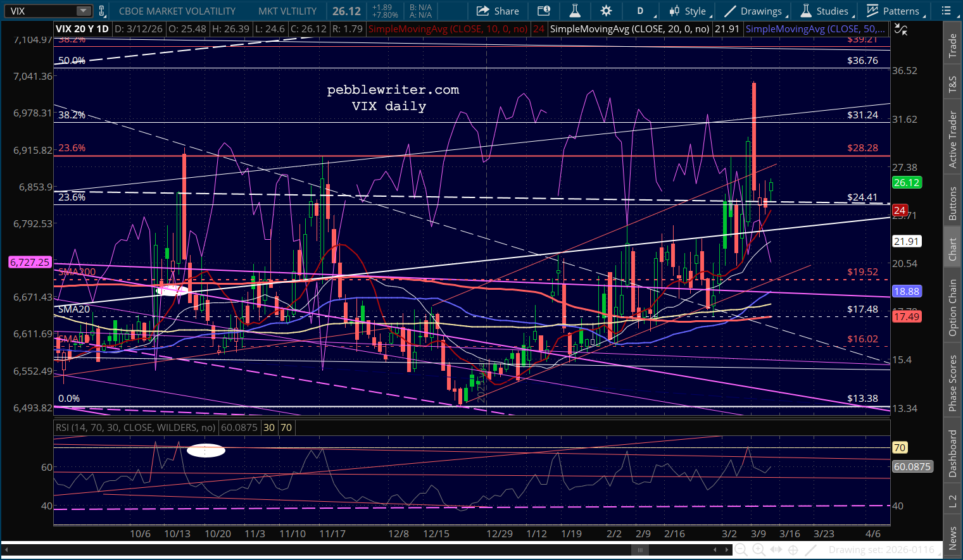Click the RSI (14, 70, 30, CLOSE, WILDERS, no) label
The width and height of the screenshot is (963, 560).
point(136,428)
